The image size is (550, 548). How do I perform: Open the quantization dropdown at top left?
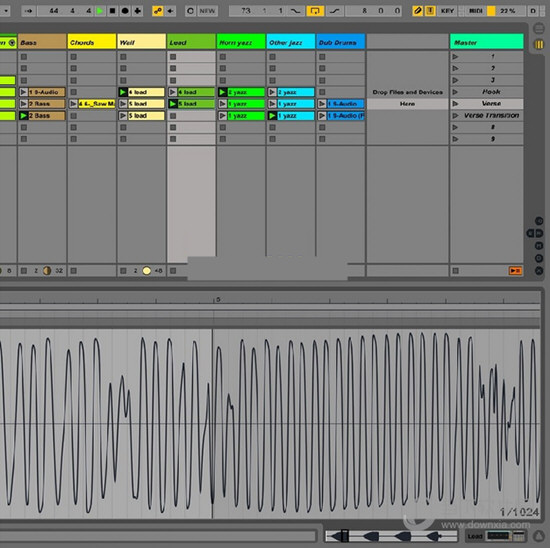pyautogui.click(x=5, y=11)
